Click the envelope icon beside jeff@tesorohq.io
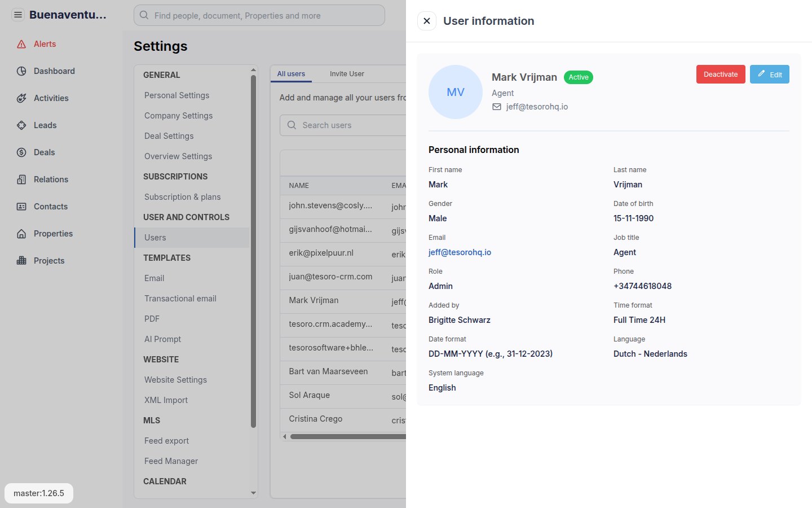Image resolution: width=812 pixels, height=508 pixels. (x=497, y=107)
